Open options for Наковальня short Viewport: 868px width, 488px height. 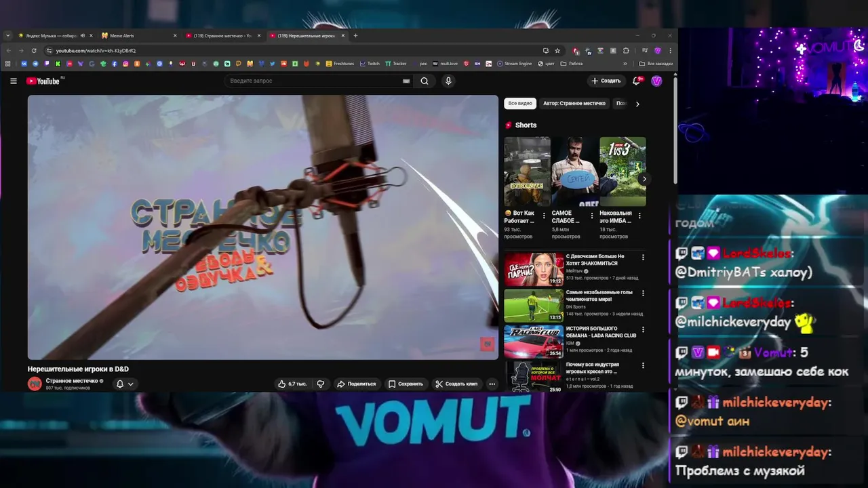[x=639, y=216]
